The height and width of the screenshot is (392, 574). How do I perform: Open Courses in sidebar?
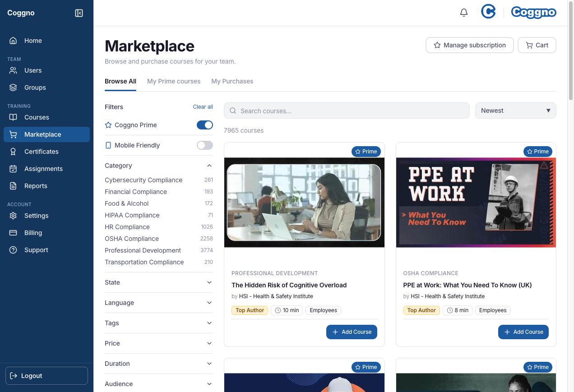tap(46, 117)
